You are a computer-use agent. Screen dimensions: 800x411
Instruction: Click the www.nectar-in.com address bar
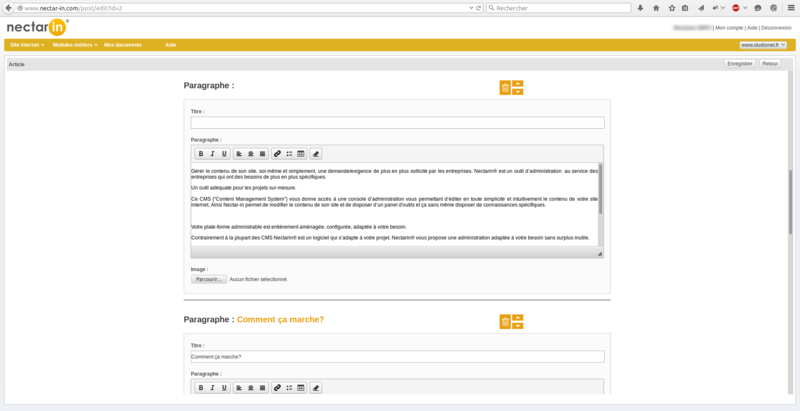[x=245, y=8]
